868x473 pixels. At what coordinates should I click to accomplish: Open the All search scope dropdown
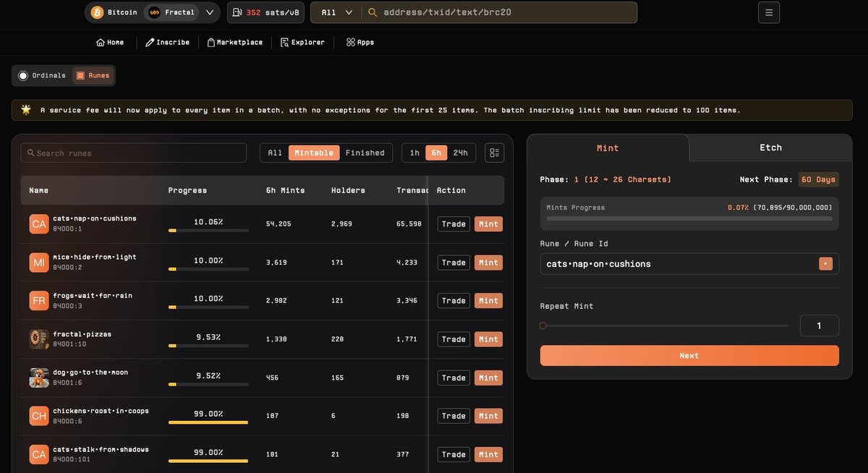coord(335,12)
